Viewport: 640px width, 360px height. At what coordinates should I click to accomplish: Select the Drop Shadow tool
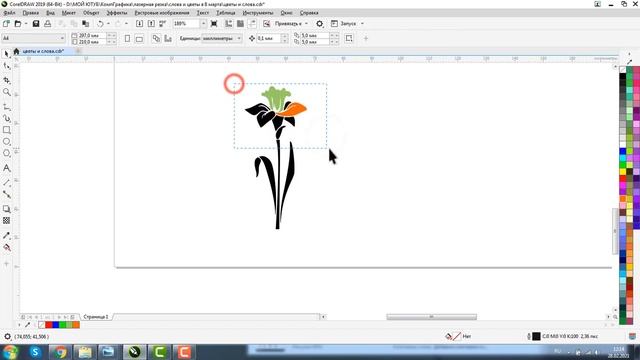(7, 209)
